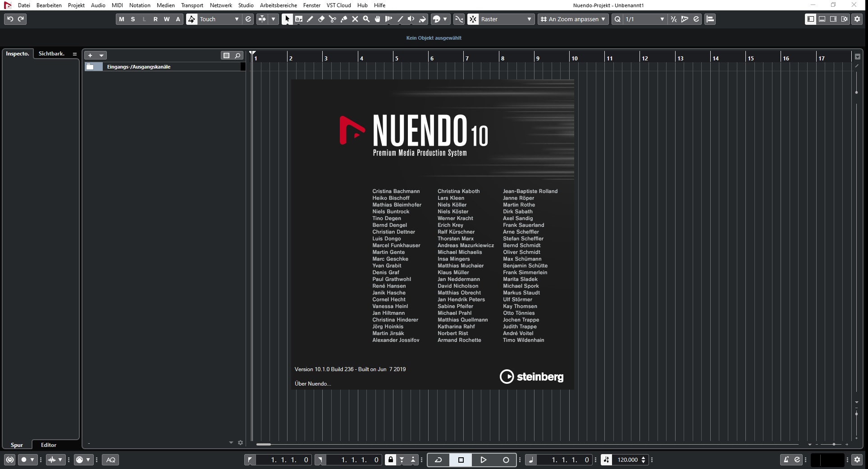Viewport: 868px width, 469px height.
Task: Toggle Suspend automation button A
Action: [178, 19]
